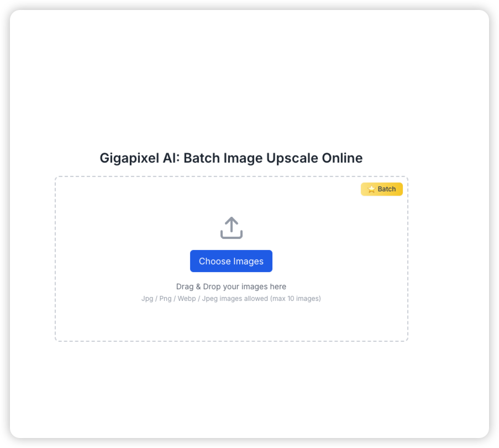Click the Gigapixel AI page heading

(x=231, y=158)
